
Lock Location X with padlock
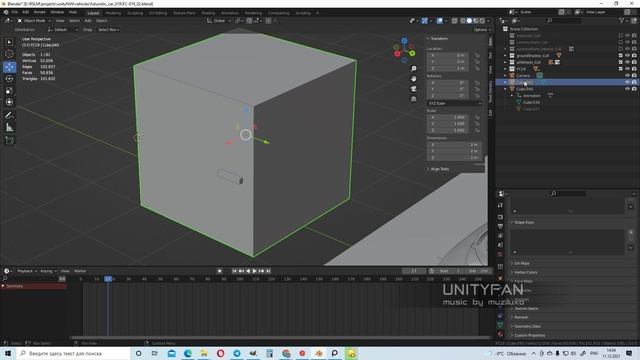point(477,55)
